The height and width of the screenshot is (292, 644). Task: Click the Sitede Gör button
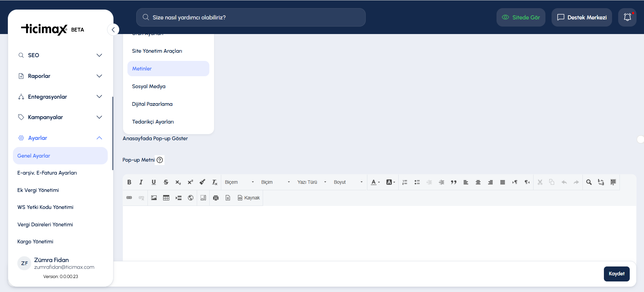[x=521, y=17]
